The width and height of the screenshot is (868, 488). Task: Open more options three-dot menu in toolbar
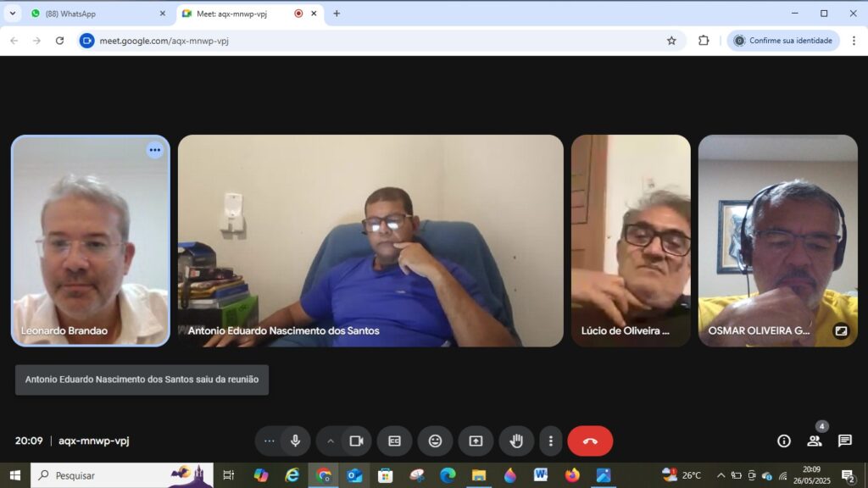pyautogui.click(x=551, y=441)
